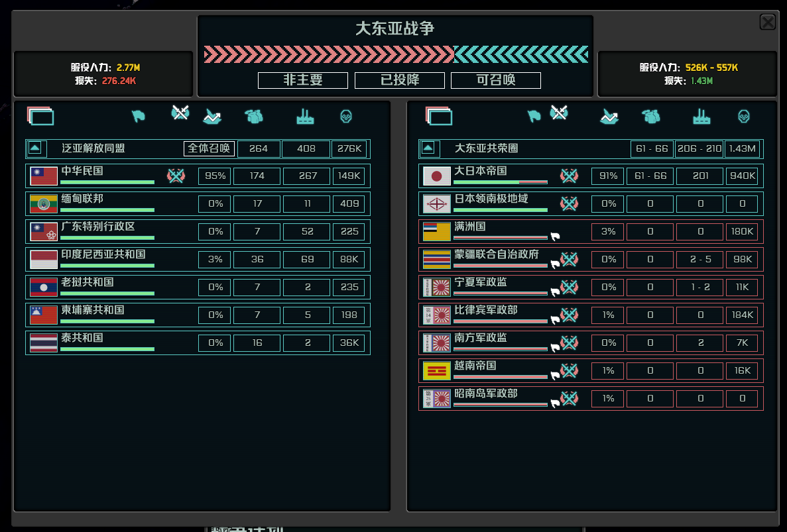Click the 184K casualties cell for 比律宾军政部
This screenshot has width=787, height=532.
click(x=742, y=315)
